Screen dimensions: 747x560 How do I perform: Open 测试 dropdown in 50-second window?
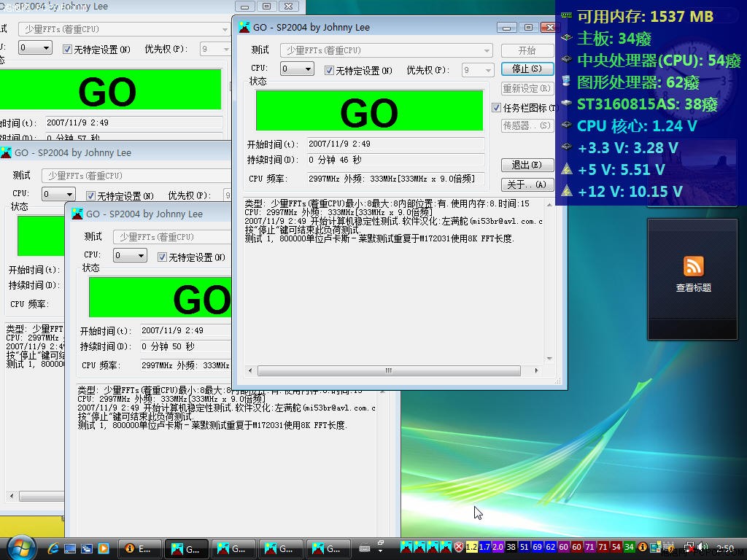tap(172, 237)
